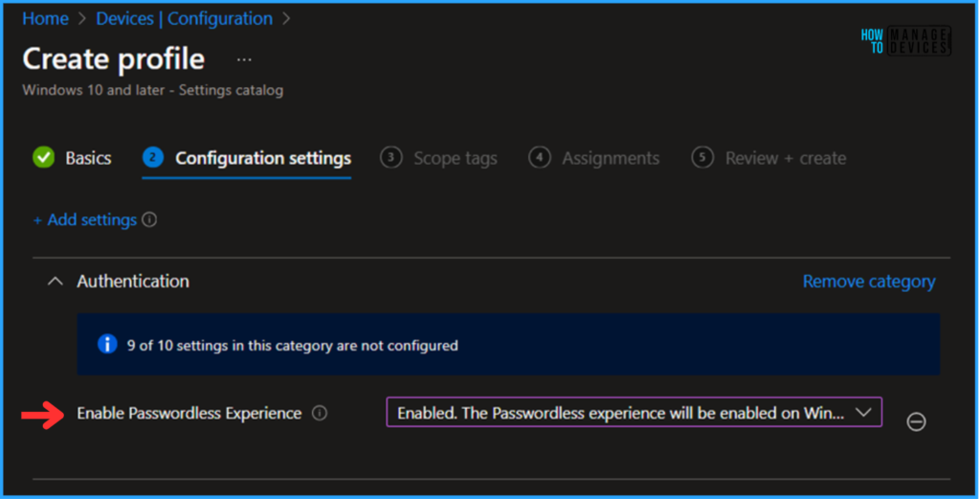Open the ellipsis menu beside Create profile
The image size is (980, 499).
click(244, 60)
